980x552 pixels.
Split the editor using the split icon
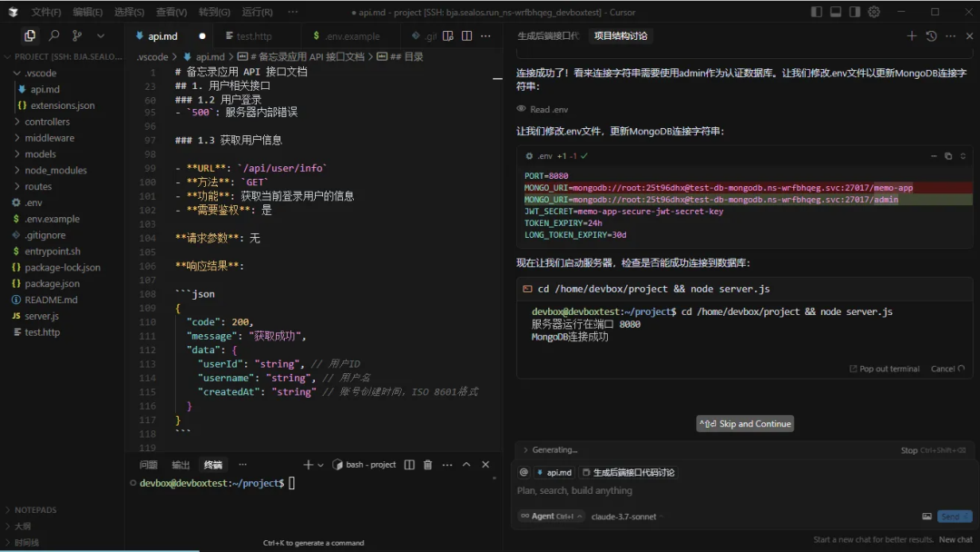pyautogui.click(x=466, y=36)
